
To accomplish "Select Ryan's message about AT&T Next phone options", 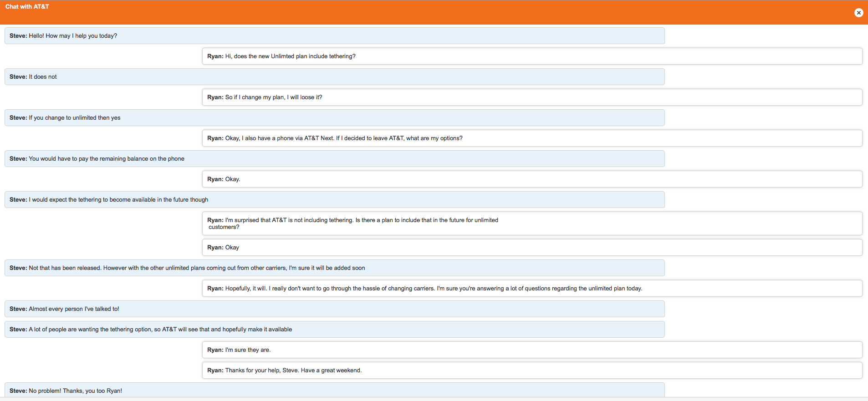I will [x=532, y=138].
